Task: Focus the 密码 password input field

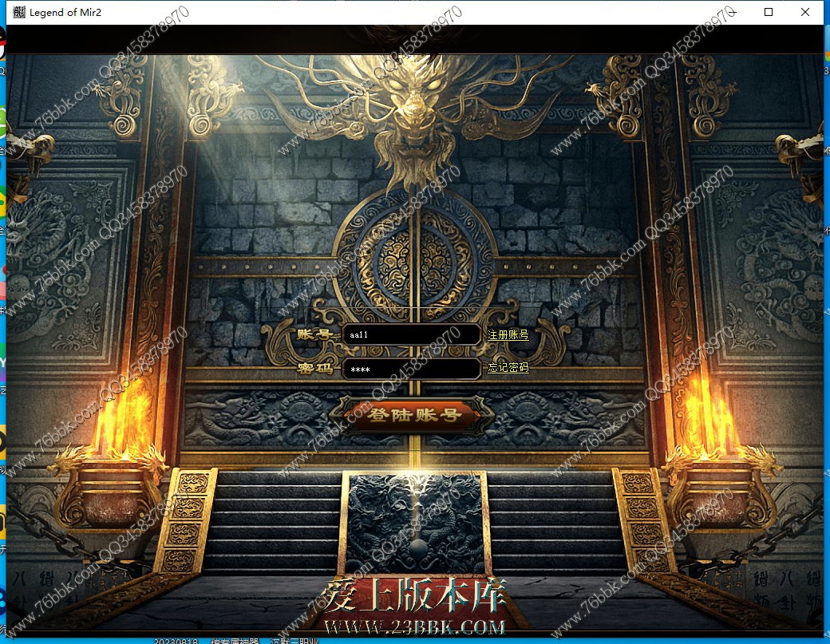Action: click(x=411, y=369)
